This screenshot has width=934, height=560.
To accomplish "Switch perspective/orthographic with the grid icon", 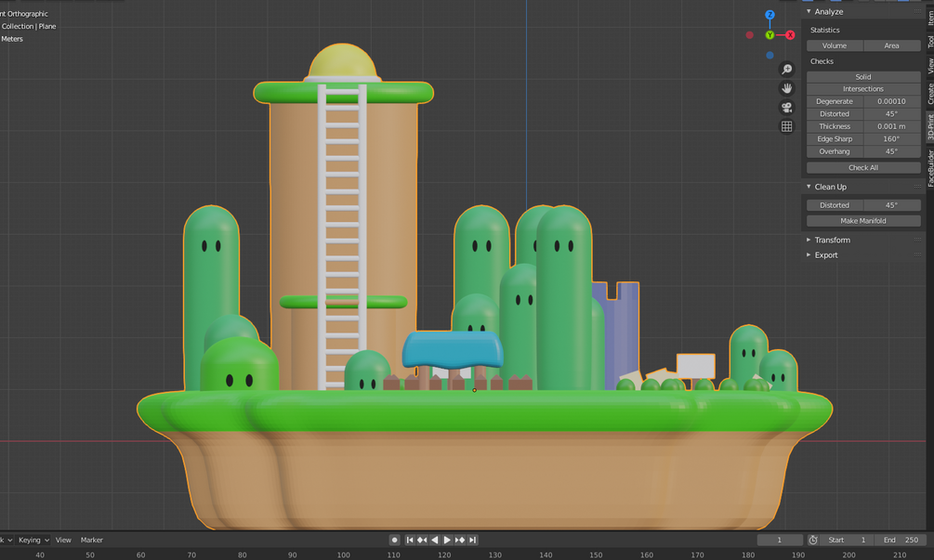I will click(x=787, y=126).
